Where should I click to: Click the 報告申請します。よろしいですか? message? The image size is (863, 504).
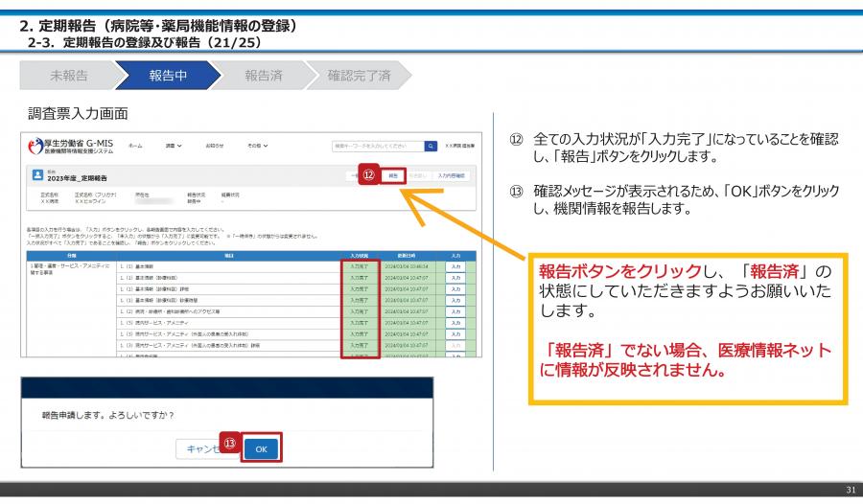point(107,416)
